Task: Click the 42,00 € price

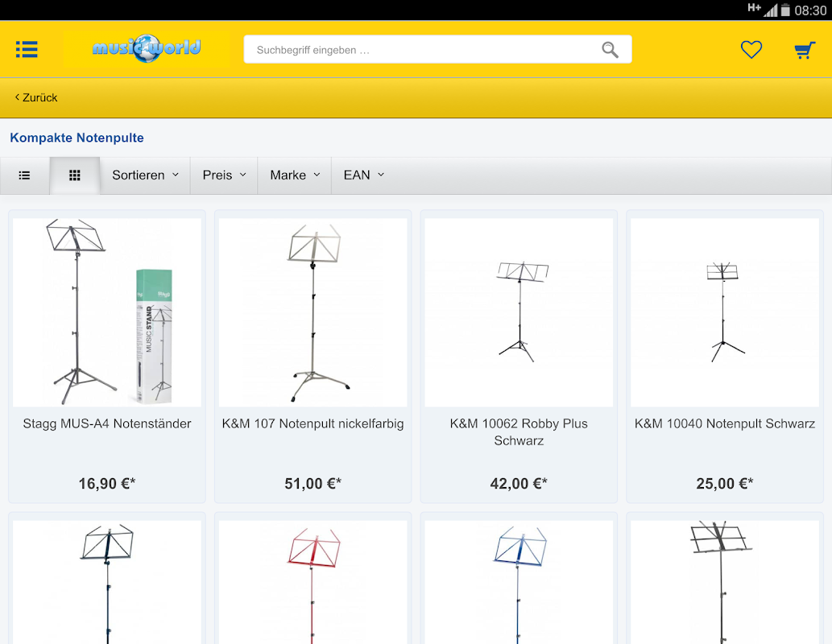Action: point(519,483)
